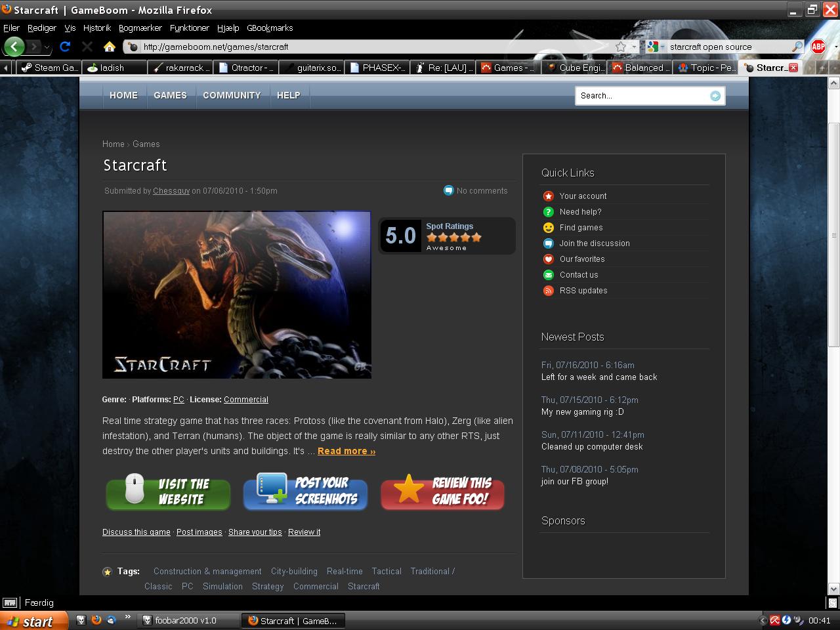Expand the quick launch overflow chevron on taskbar
Image resolution: width=840 pixels, height=630 pixels.
click(x=127, y=617)
